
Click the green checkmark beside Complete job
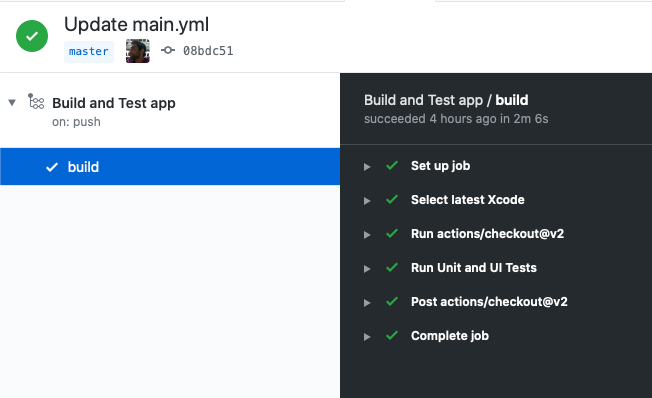[x=392, y=335]
